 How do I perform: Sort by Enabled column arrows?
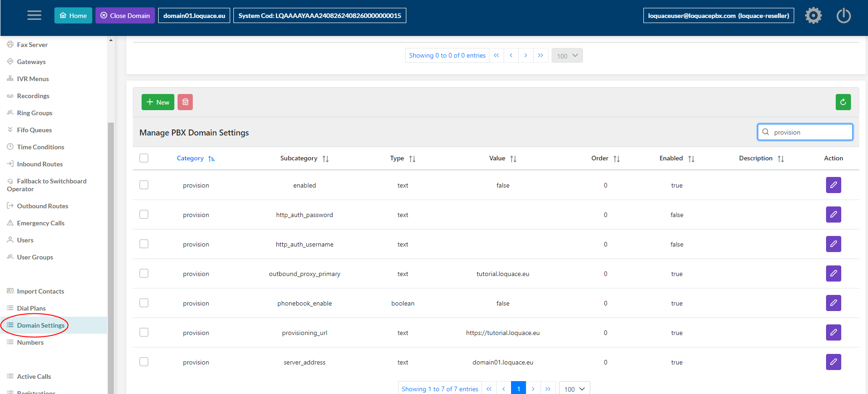(x=691, y=159)
